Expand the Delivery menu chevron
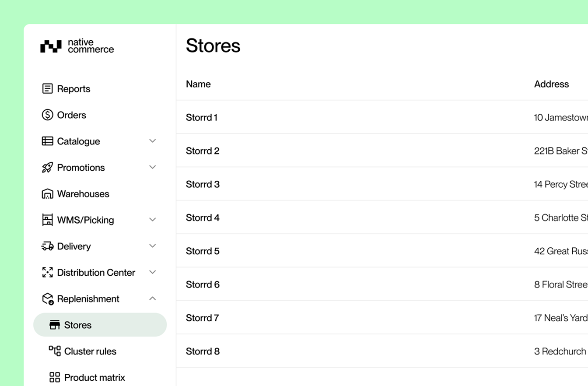Image resolution: width=588 pixels, height=386 pixels. coord(152,246)
